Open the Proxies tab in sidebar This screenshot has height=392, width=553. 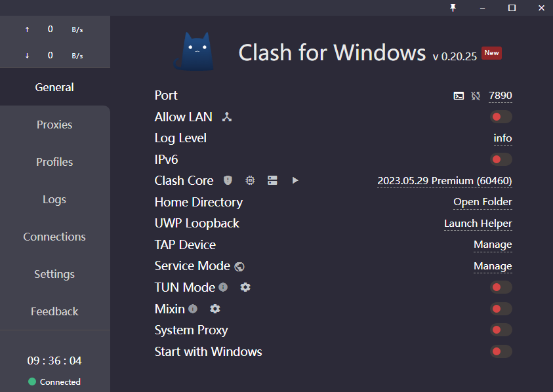(x=54, y=125)
